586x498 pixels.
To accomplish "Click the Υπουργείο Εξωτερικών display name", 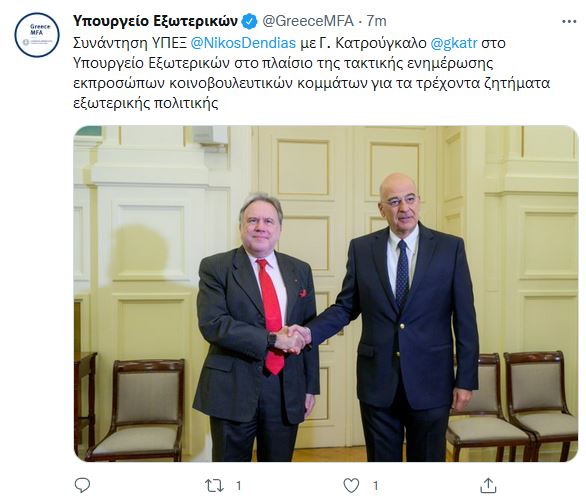I will point(155,21).
